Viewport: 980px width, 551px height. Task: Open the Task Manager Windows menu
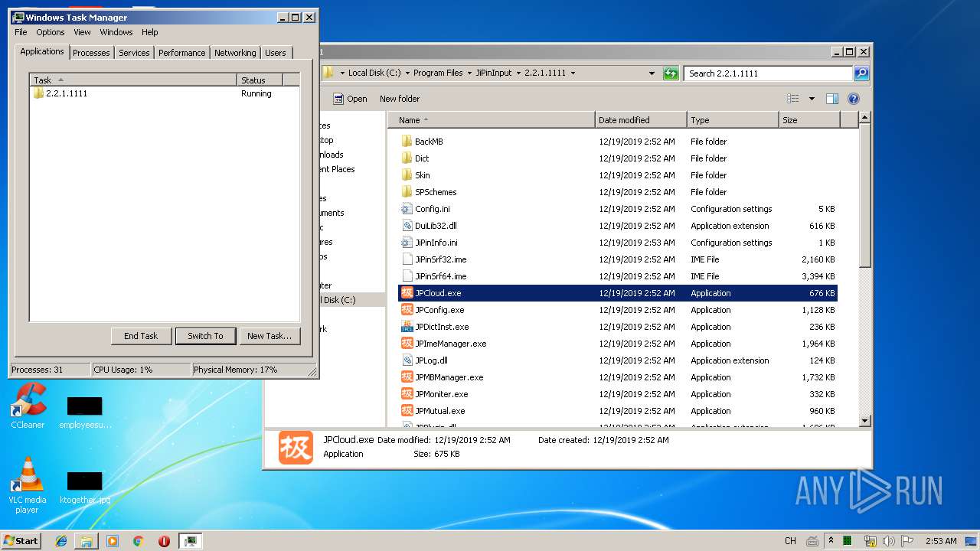coord(116,32)
